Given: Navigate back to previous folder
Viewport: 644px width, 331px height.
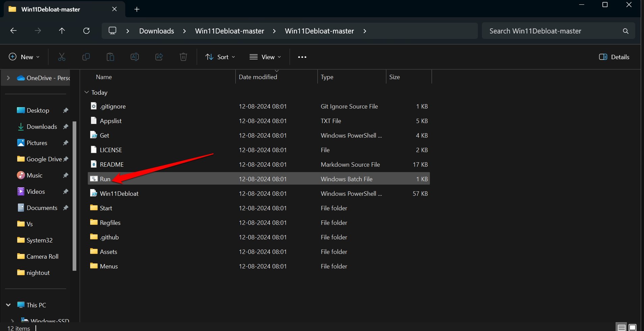Looking at the screenshot, I should tap(14, 31).
